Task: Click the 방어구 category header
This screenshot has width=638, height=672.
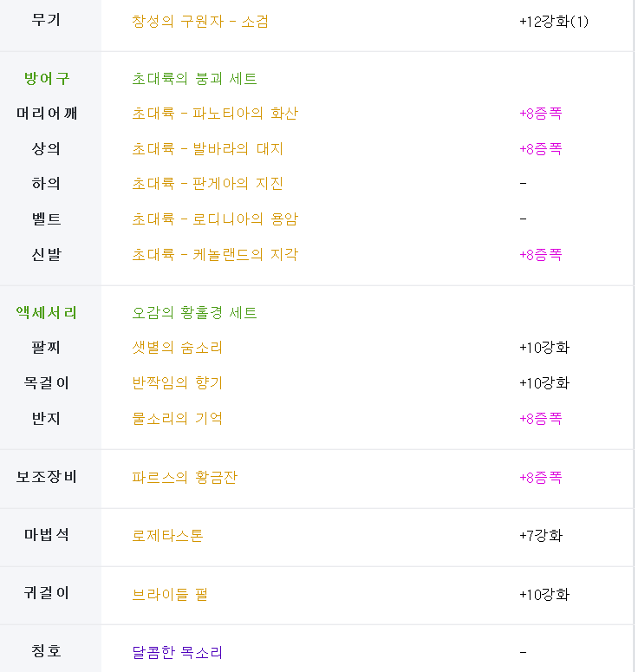Action: [x=46, y=78]
